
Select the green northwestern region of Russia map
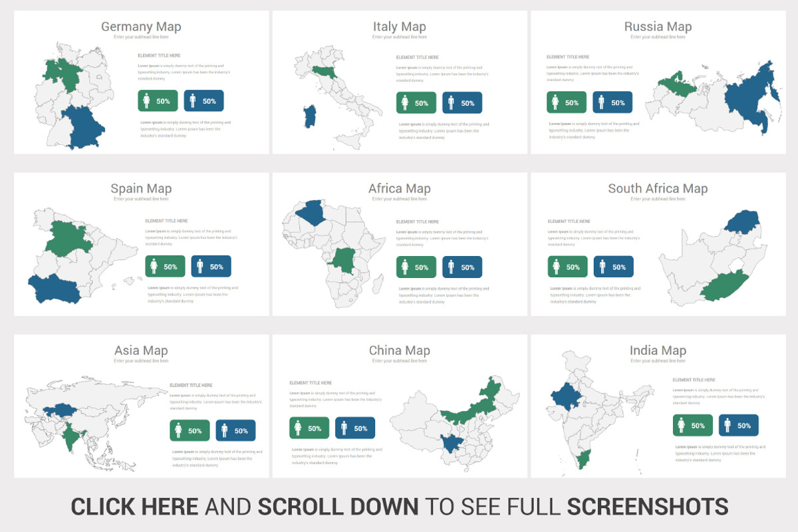click(x=677, y=84)
